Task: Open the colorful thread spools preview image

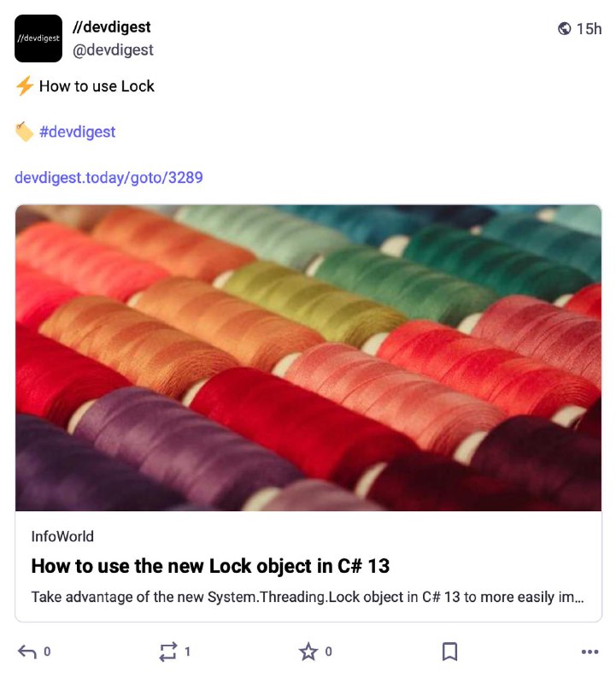Action: 308,357
